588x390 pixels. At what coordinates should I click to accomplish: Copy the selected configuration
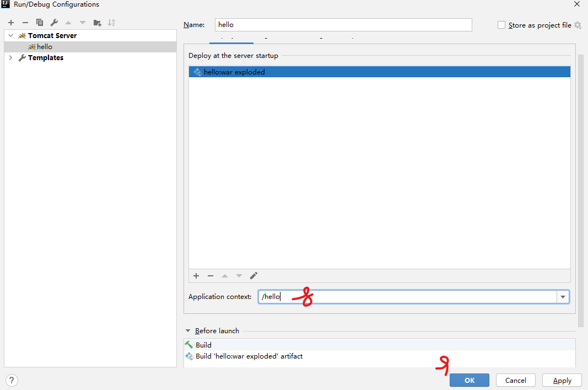tap(39, 23)
